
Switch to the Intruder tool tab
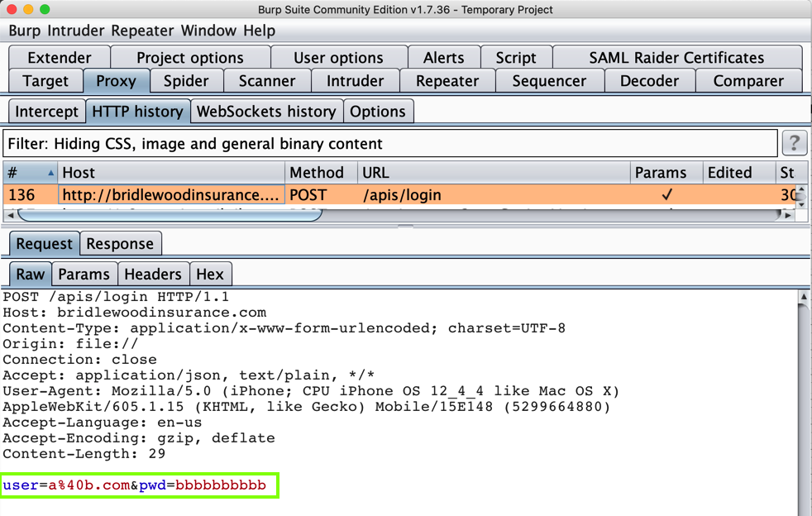point(356,81)
